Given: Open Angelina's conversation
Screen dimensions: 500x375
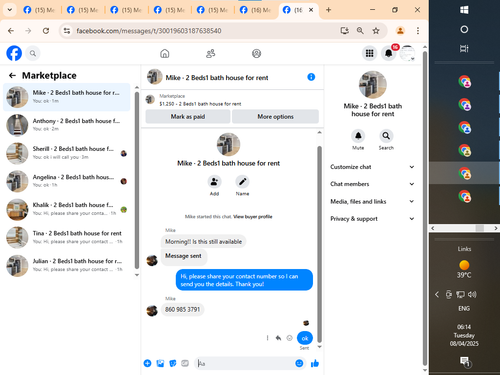Looking at the screenshot, I should (x=67, y=181).
